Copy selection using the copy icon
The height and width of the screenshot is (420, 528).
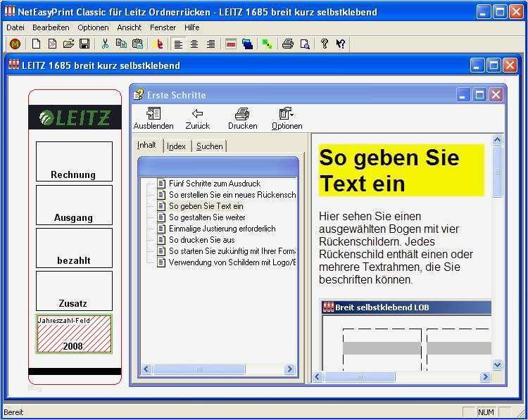point(121,44)
